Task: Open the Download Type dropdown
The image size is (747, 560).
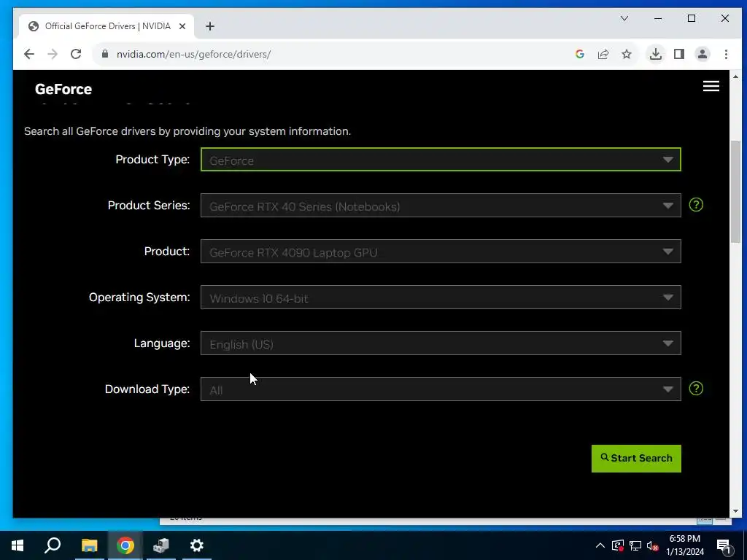Action: (x=441, y=389)
